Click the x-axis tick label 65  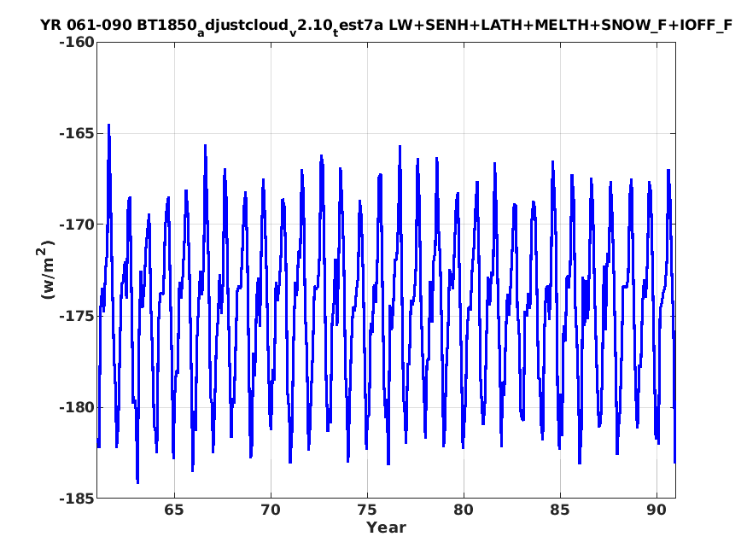(174, 510)
